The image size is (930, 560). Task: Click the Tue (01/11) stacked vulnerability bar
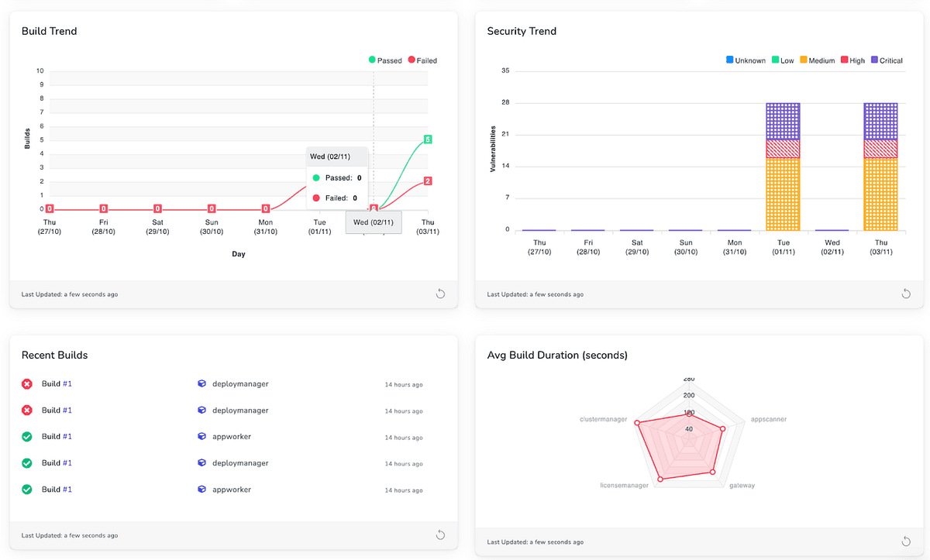tap(783, 167)
